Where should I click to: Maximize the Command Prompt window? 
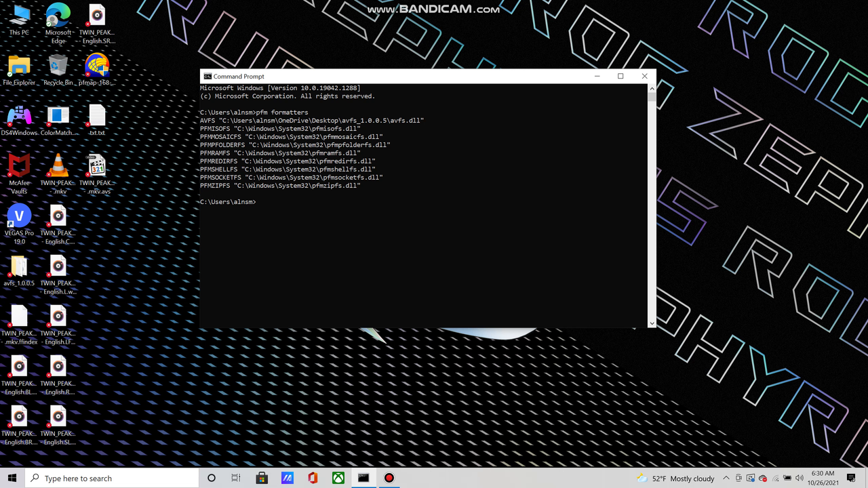(x=620, y=77)
